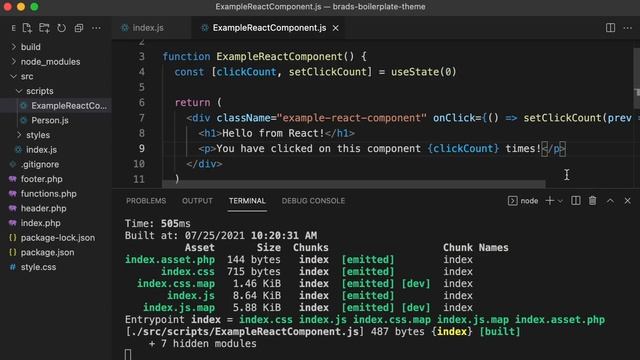Image resolution: width=640 pixels, height=360 pixels.
Task: Click the JSON braces icon beside package.json
Action: (13, 253)
